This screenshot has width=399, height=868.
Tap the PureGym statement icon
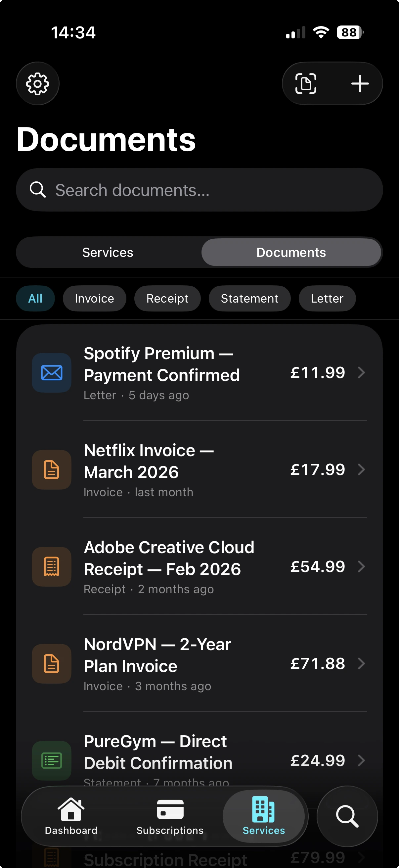[x=52, y=760]
